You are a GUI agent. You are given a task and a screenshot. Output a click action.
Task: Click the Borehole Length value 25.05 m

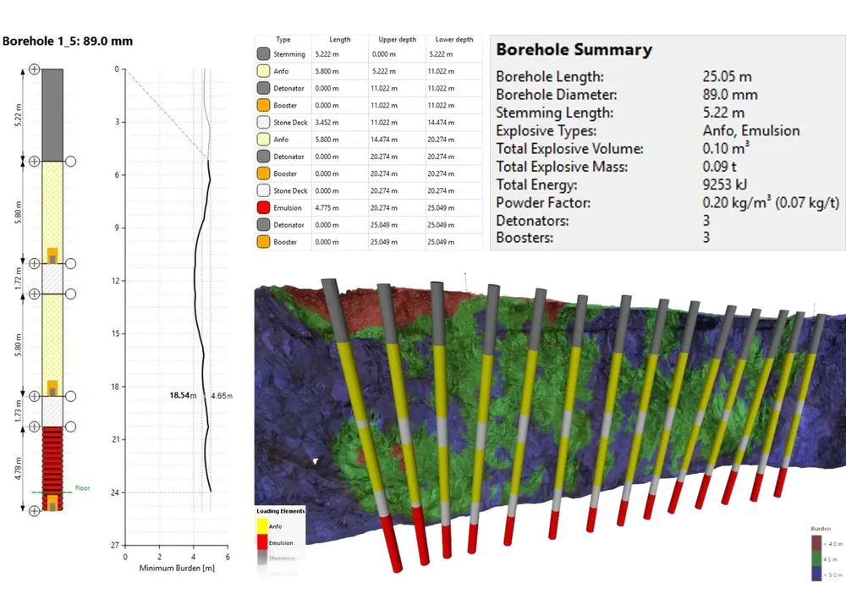(x=727, y=77)
